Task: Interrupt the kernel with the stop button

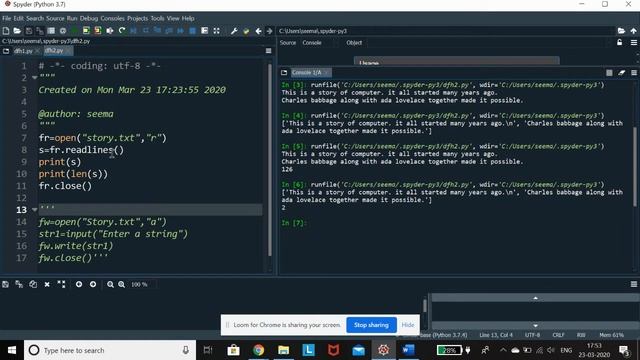Action: tap(609, 72)
